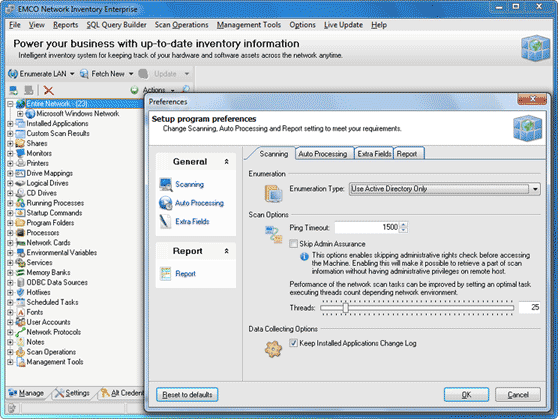Click the red X delete icon
The height and width of the screenshot is (419, 558).
click(x=48, y=90)
